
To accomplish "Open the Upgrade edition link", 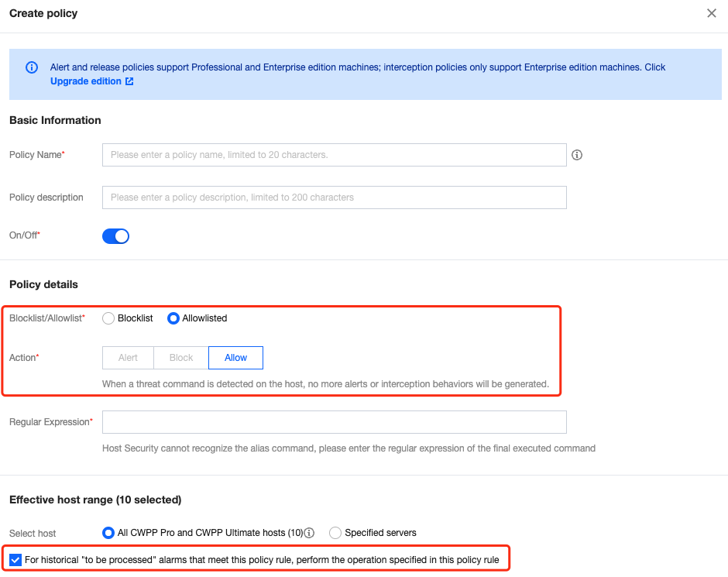I will [86, 81].
